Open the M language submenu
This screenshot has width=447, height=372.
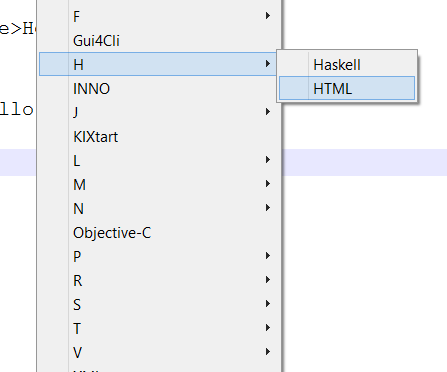coord(159,184)
